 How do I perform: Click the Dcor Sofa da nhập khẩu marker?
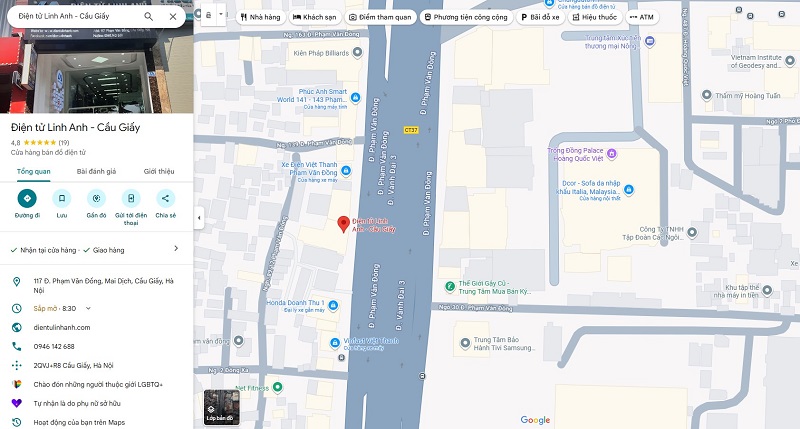[629, 190]
